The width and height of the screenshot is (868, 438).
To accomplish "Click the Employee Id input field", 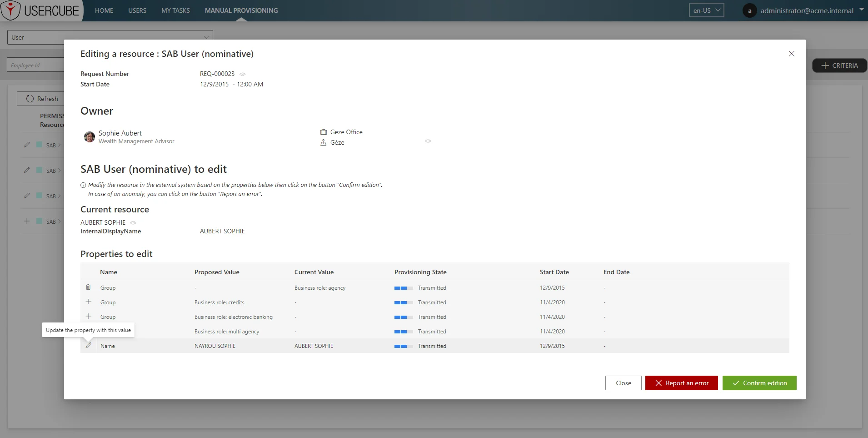I will click(35, 65).
